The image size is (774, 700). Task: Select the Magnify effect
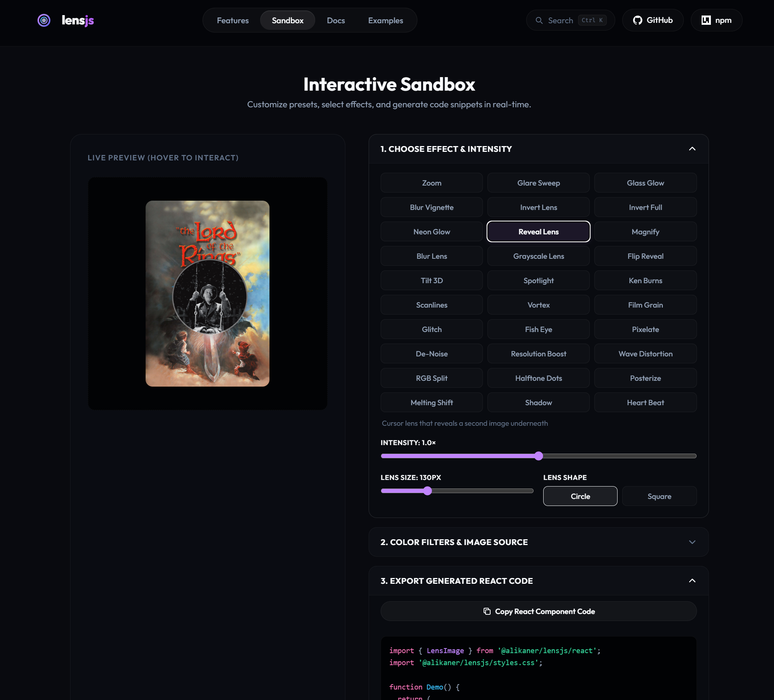click(645, 232)
